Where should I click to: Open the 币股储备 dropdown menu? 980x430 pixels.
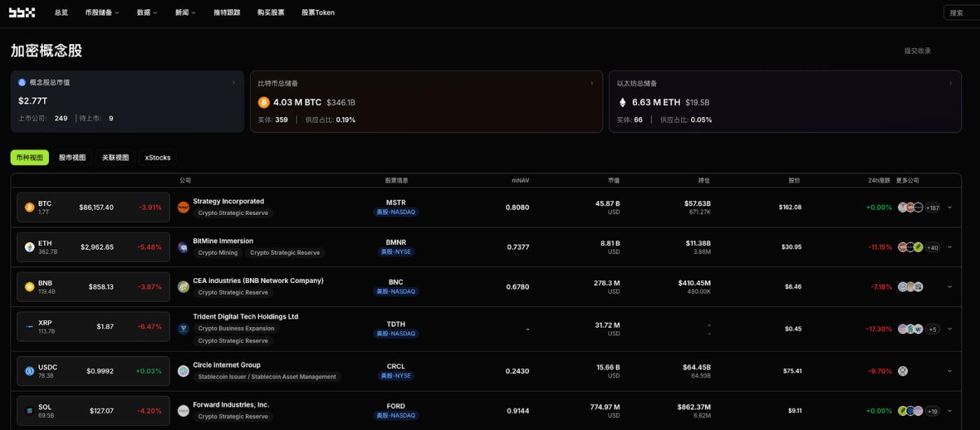tap(101, 13)
